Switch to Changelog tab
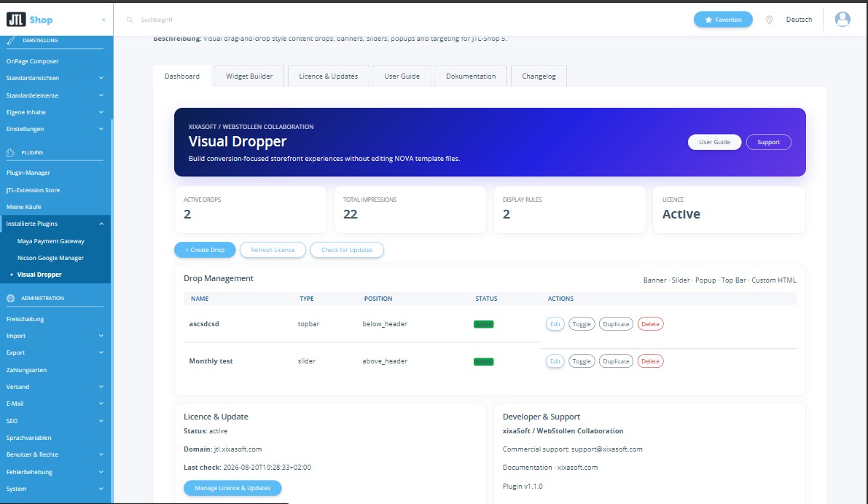 tap(539, 76)
